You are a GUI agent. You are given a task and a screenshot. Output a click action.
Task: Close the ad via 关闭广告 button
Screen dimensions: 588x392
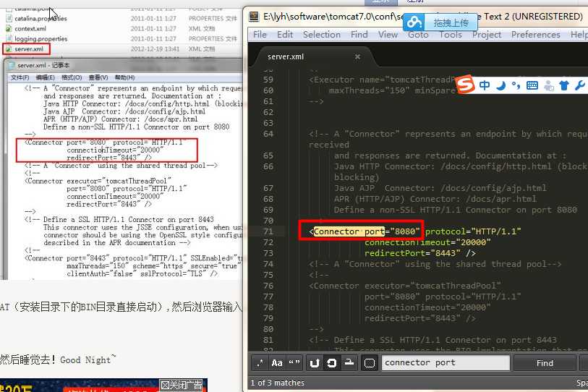point(181,385)
